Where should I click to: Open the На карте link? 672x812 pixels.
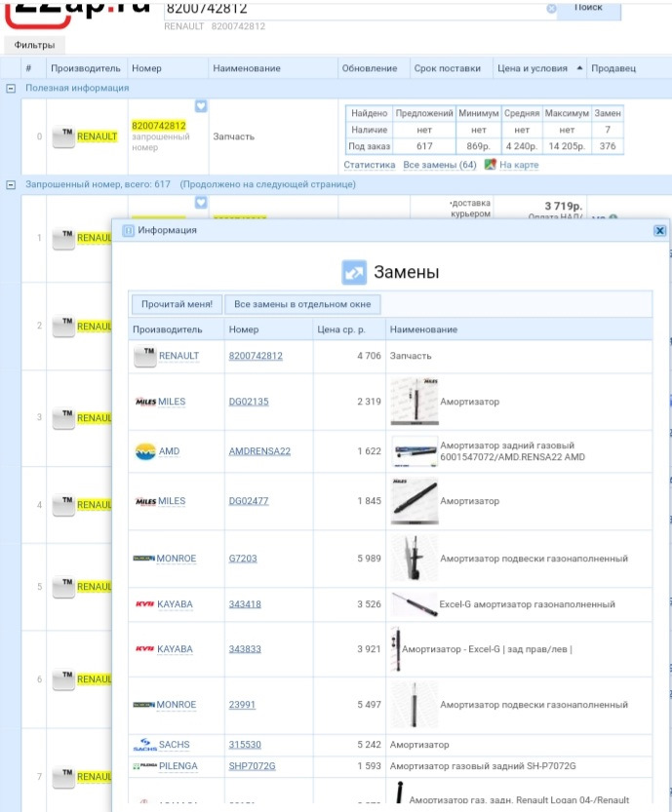(x=519, y=165)
